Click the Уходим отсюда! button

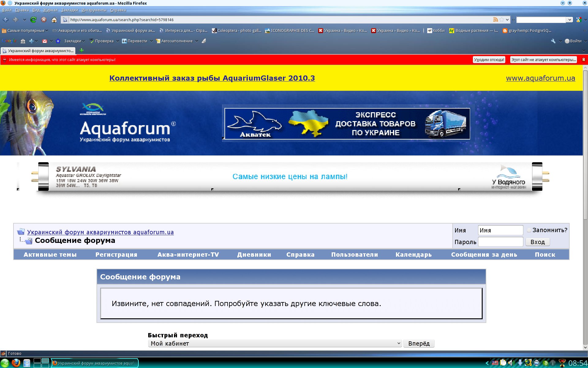click(x=489, y=60)
